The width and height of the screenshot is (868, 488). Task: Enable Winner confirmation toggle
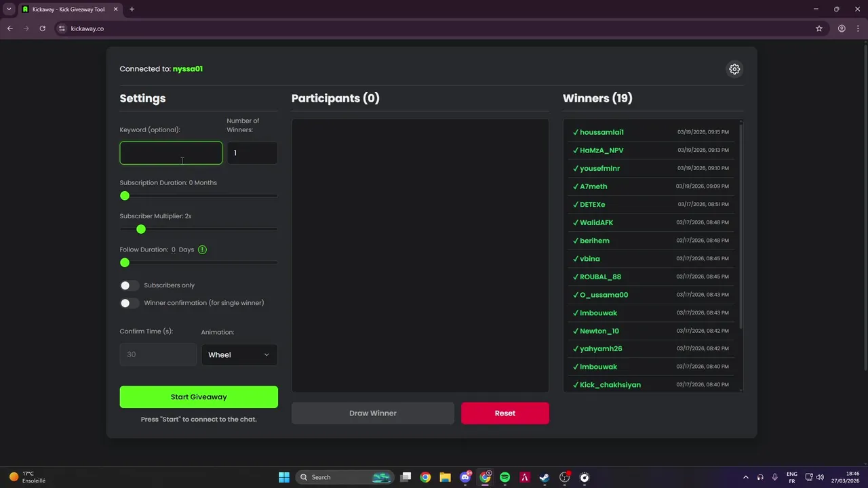pyautogui.click(x=130, y=303)
